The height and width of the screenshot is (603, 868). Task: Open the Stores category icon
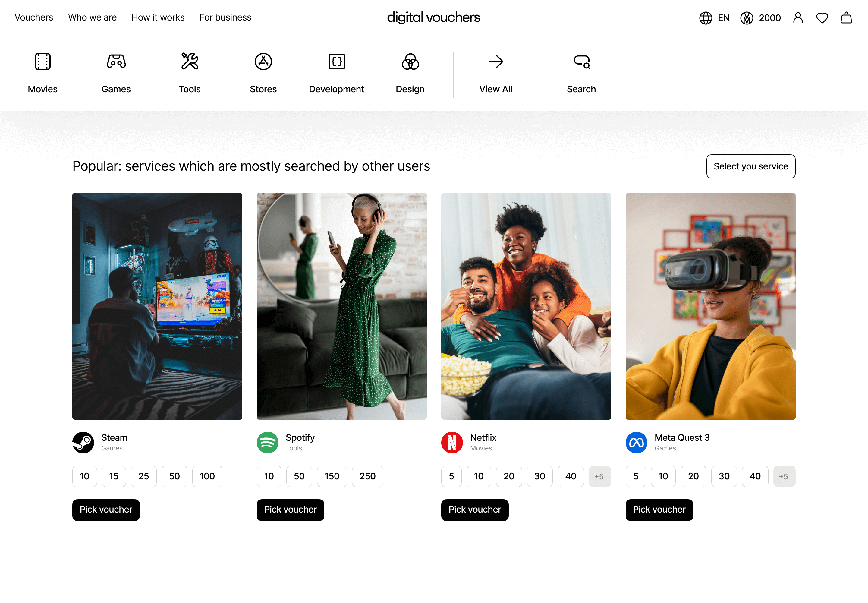tap(263, 72)
